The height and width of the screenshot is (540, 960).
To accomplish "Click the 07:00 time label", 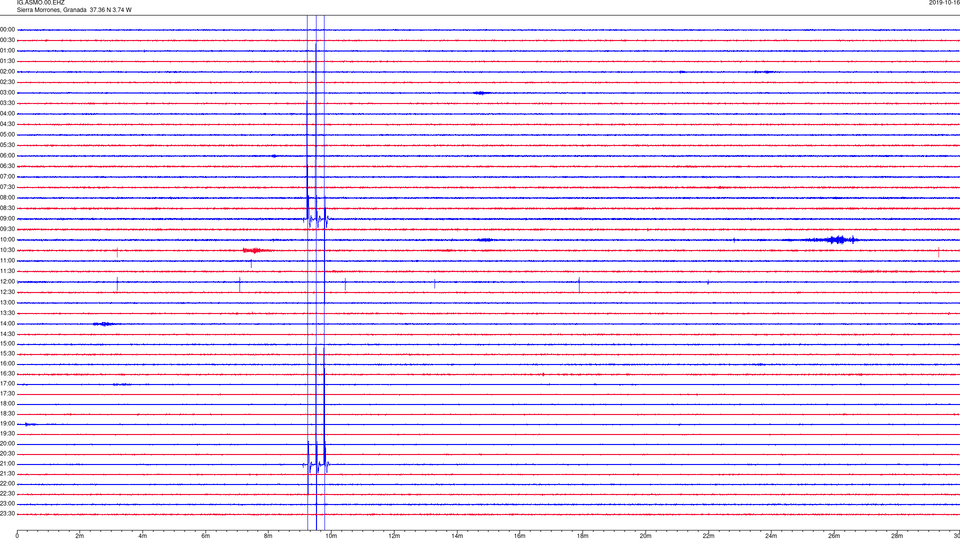I will click(x=7, y=177).
